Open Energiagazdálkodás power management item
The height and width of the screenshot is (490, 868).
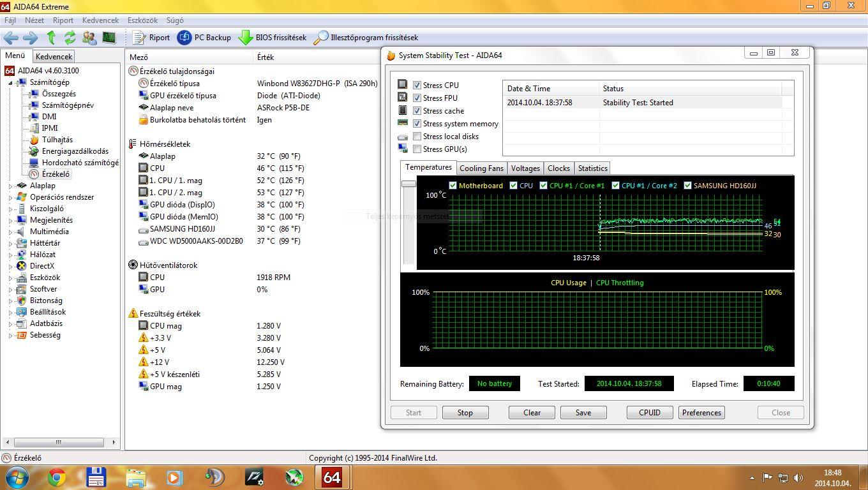pos(75,151)
